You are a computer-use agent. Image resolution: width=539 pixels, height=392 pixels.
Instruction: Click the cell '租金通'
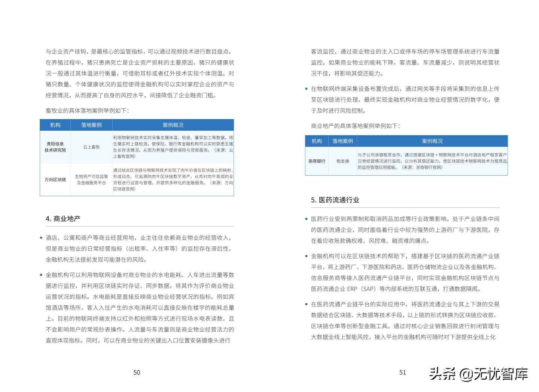[x=342, y=161]
